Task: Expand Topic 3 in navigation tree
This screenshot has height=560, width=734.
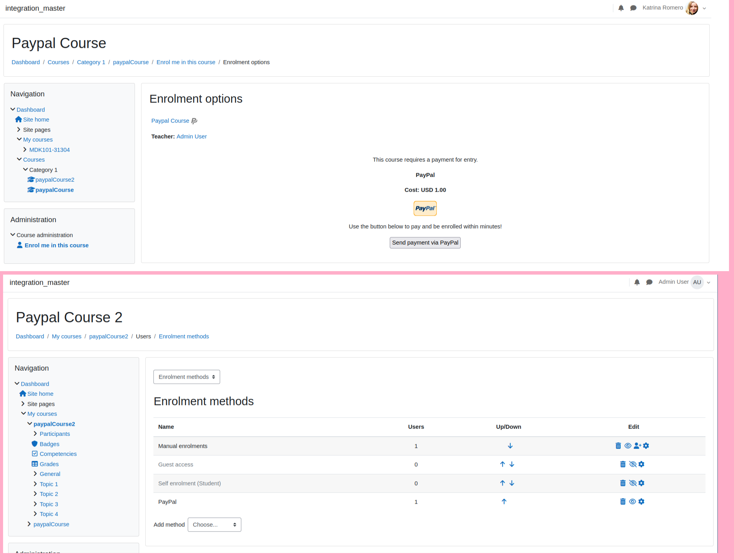Action: [x=35, y=504]
